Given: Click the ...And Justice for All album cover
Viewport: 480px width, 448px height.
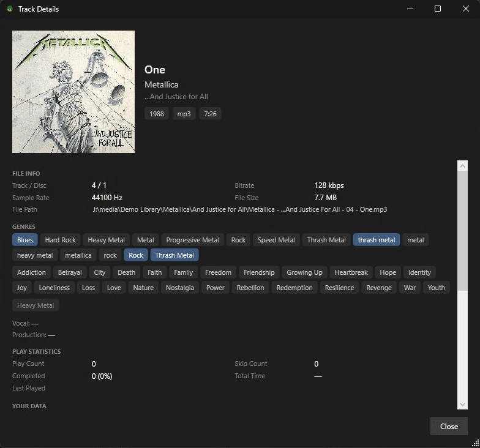Looking at the screenshot, I should point(73,92).
